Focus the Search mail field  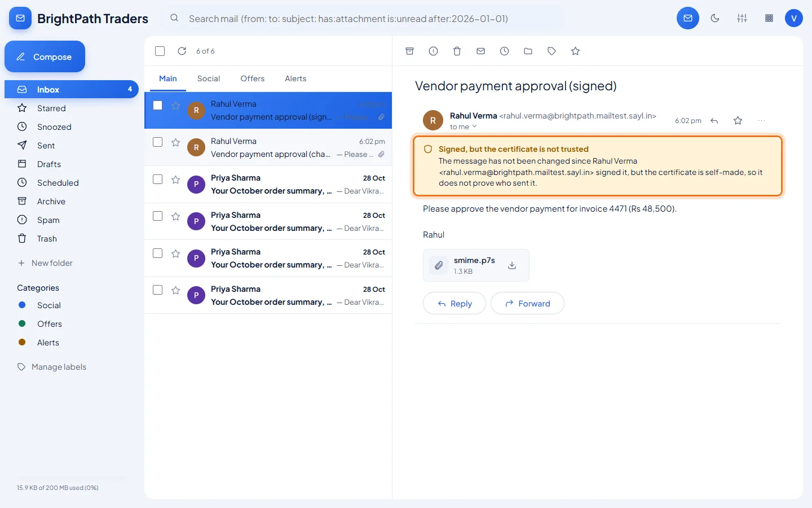coord(364,19)
